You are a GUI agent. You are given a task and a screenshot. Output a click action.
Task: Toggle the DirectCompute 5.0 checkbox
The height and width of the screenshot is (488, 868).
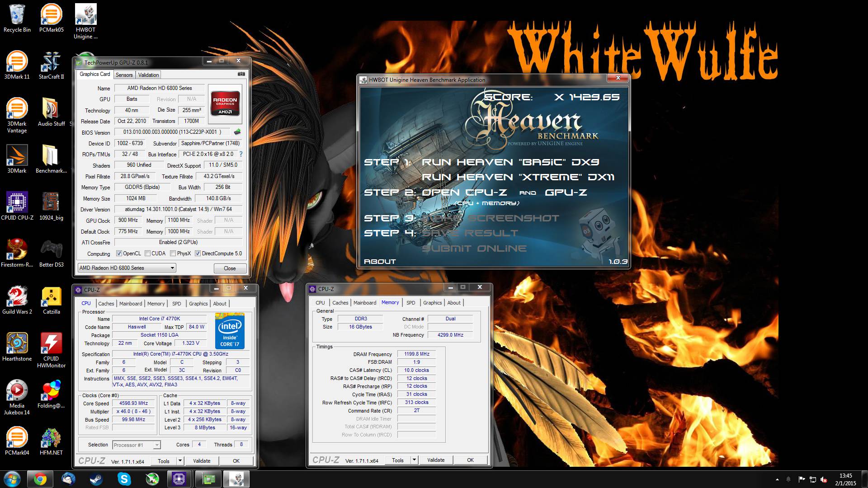pyautogui.click(x=198, y=253)
